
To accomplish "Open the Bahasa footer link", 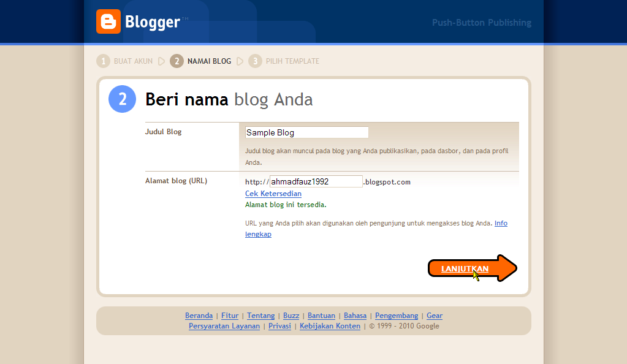I will 355,316.
